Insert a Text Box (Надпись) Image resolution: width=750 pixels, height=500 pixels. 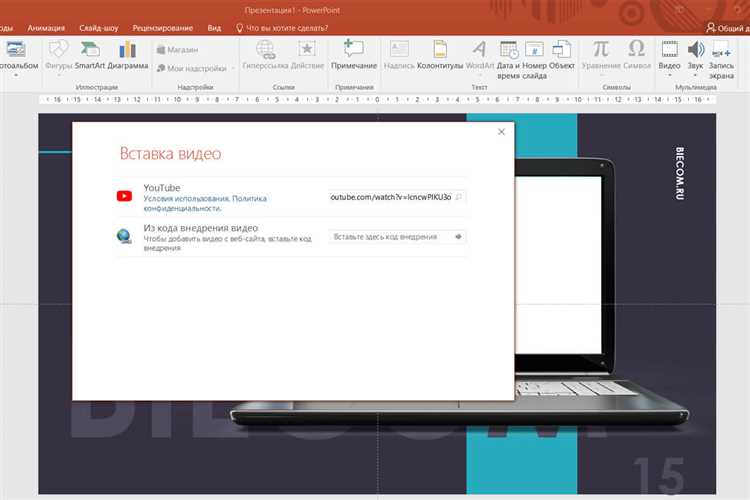coord(399,55)
